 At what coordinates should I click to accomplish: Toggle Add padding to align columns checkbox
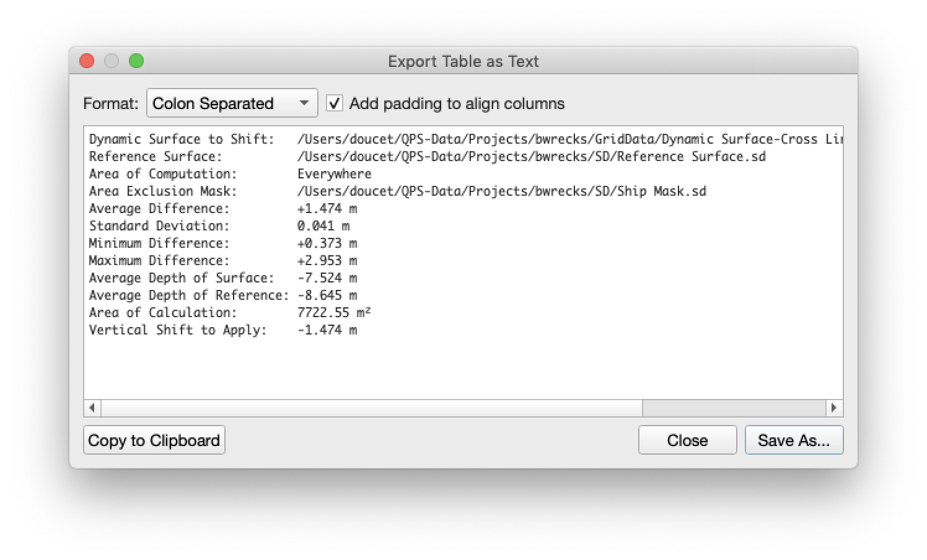(335, 103)
